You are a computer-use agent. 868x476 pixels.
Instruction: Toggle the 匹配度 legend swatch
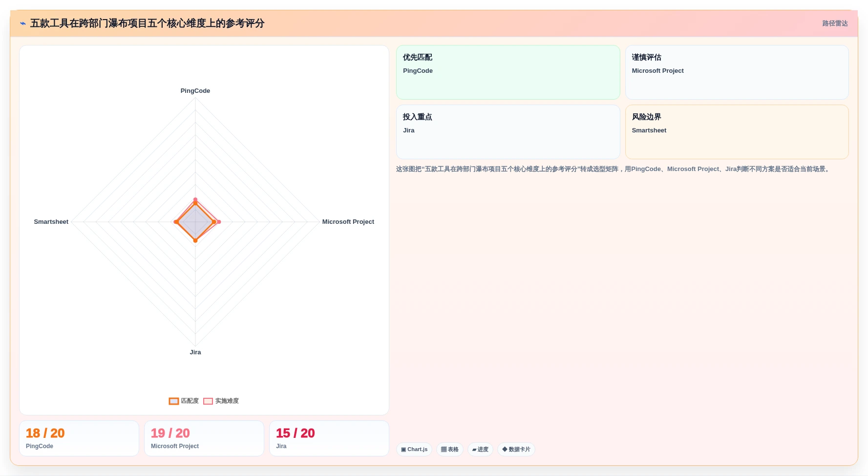[174, 401]
